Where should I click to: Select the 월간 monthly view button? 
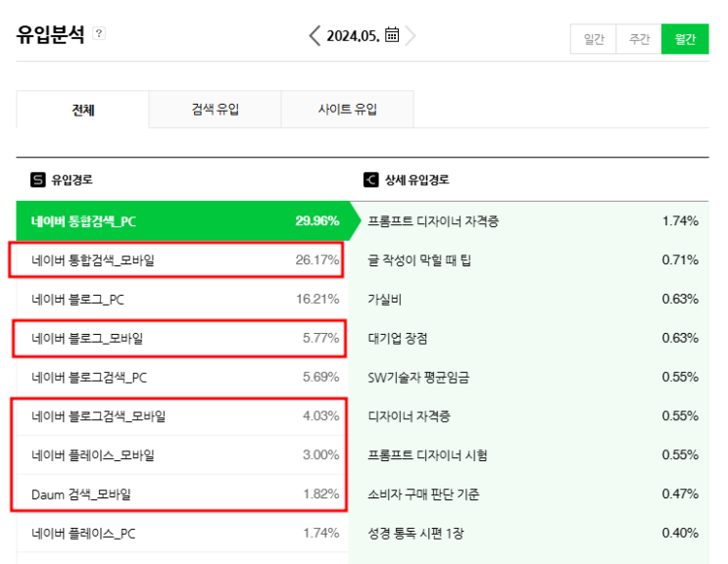point(685,39)
